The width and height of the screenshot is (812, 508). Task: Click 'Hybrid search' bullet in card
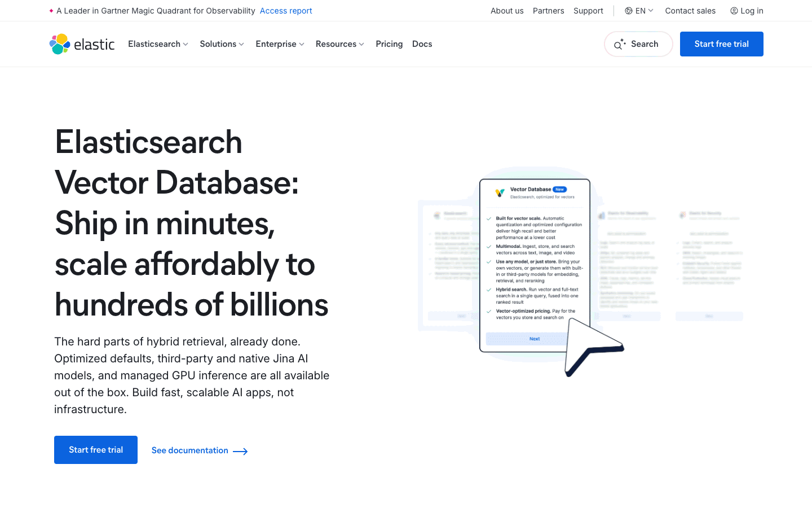(537, 296)
